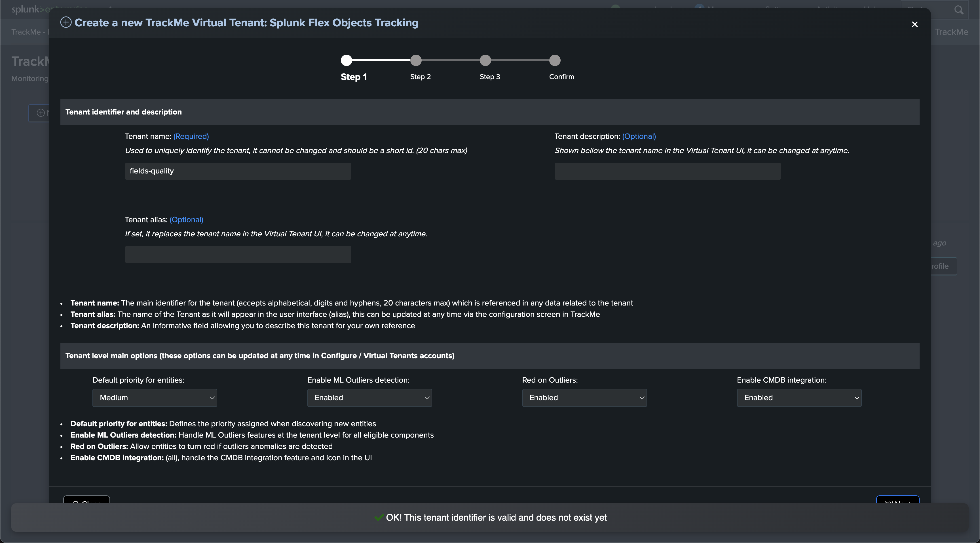The image size is (980, 543).
Task: Jump to the Step 2 wizard circle
Action: point(416,60)
